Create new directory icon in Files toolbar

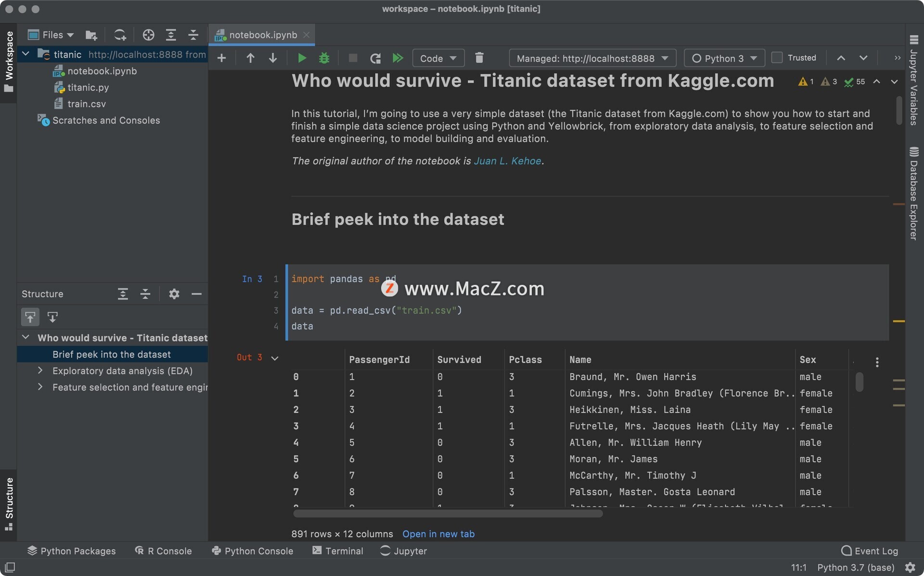pyautogui.click(x=91, y=35)
